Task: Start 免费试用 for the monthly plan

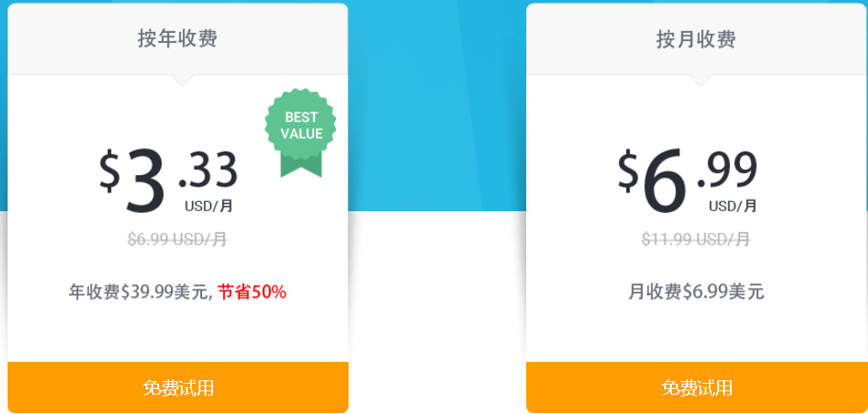Action: [x=696, y=388]
